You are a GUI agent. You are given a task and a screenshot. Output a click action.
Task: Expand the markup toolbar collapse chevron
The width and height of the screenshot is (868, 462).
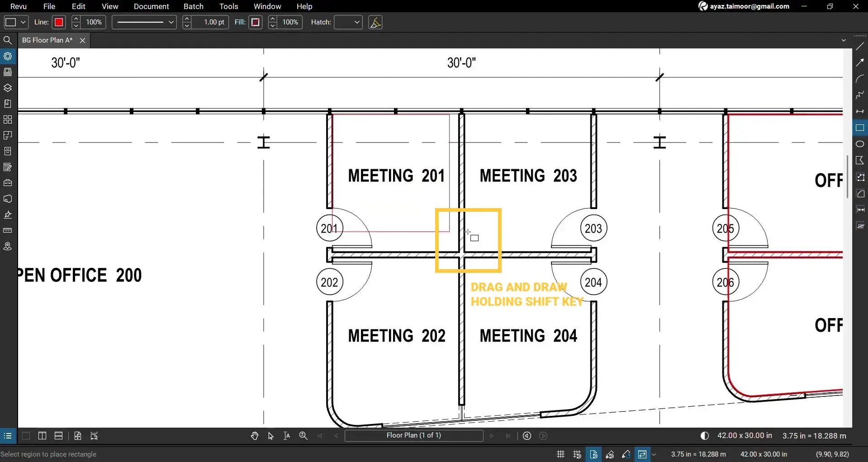[843, 40]
